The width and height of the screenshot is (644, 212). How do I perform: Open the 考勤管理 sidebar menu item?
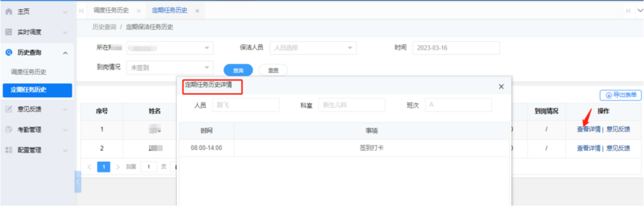coord(37,129)
